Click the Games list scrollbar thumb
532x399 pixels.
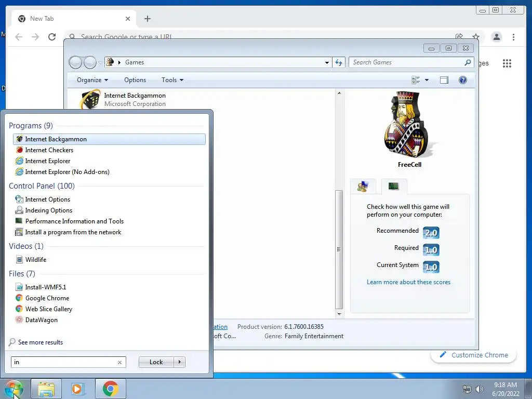coord(339,249)
